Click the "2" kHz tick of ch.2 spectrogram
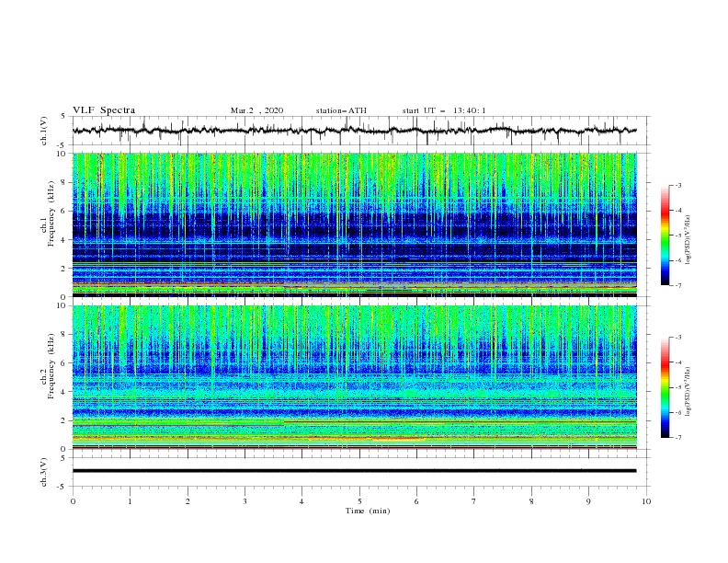Image resolution: width=728 pixels, height=563 pixels. tap(63, 420)
